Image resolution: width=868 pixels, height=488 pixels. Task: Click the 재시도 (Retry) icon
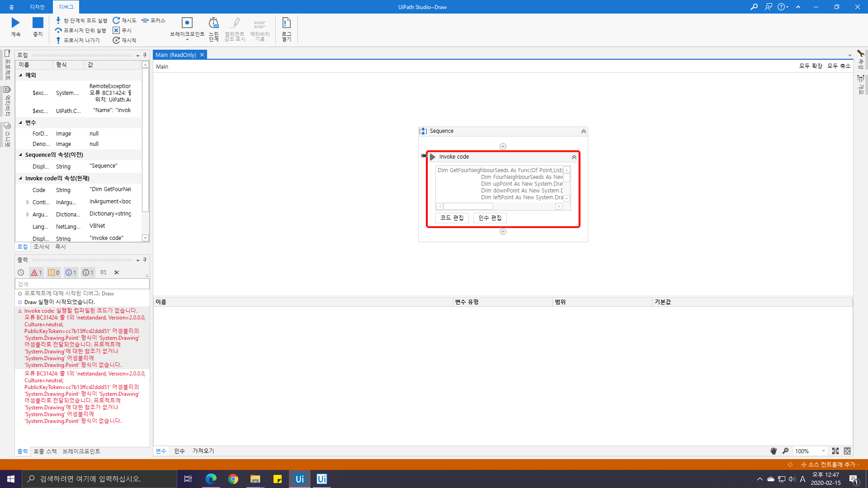(x=116, y=20)
